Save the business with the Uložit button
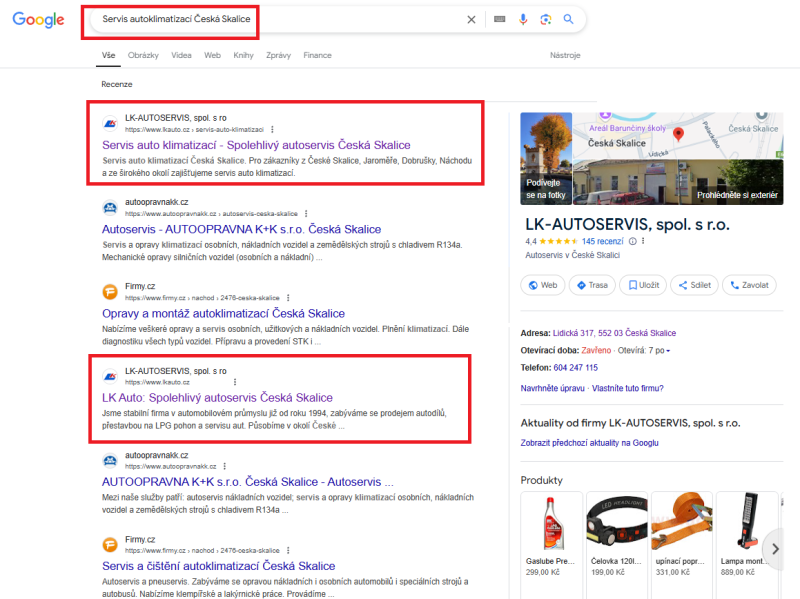This screenshot has height=599, width=800. point(643,285)
